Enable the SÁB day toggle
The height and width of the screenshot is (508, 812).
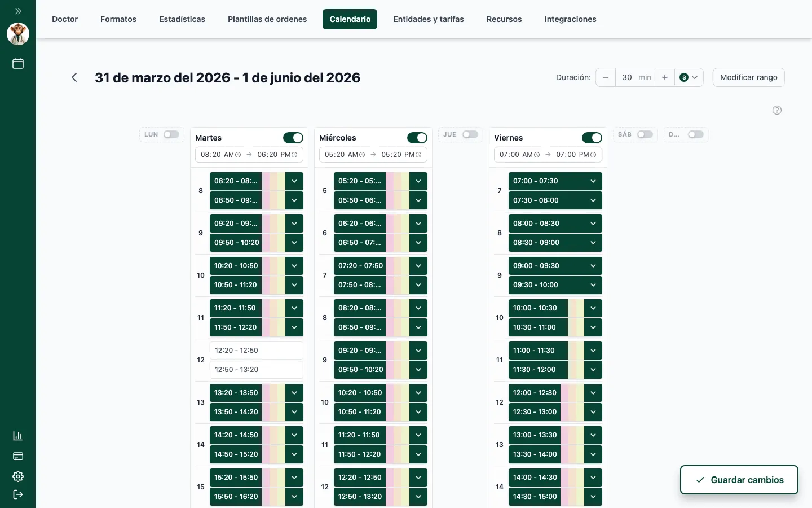click(645, 134)
